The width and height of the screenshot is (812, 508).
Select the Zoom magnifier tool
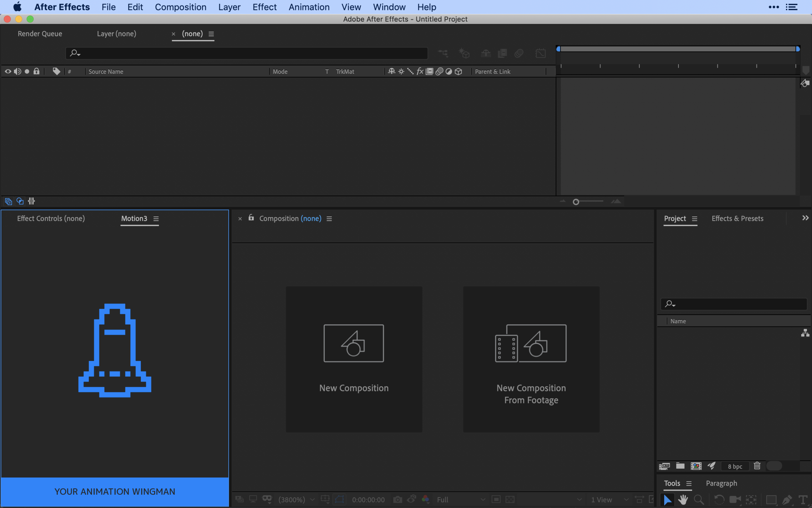[699, 500]
